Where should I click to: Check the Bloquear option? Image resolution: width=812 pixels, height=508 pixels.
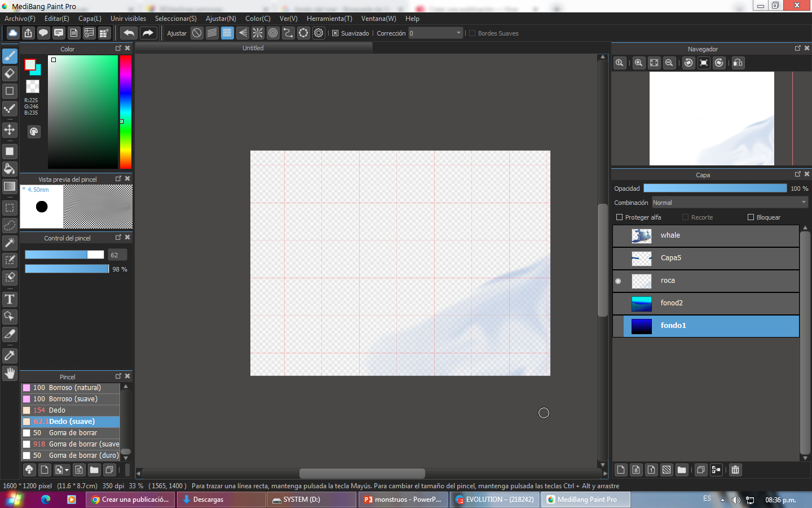[751, 217]
